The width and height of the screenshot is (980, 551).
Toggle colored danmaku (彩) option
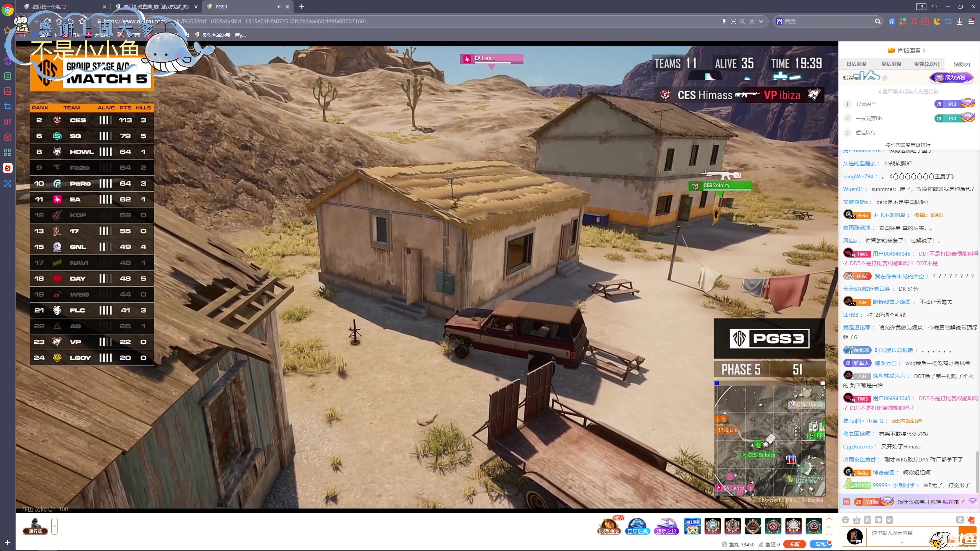tap(867, 520)
